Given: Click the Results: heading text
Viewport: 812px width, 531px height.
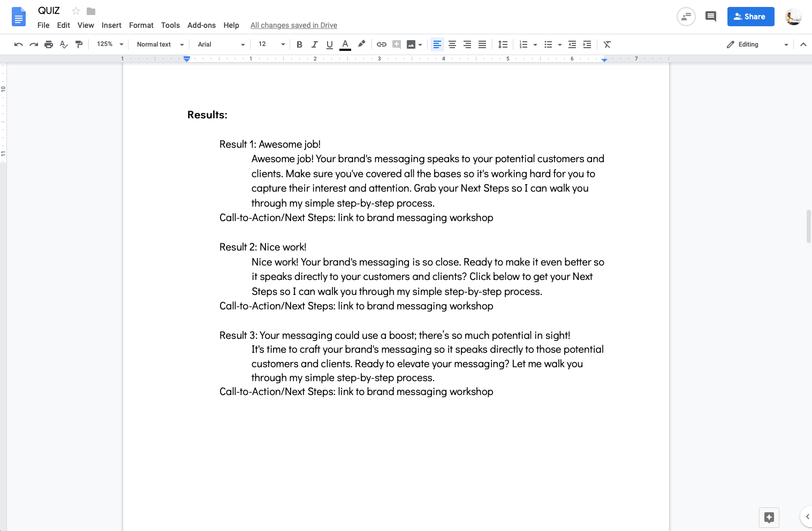Looking at the screenshot, I should click(207, 115).
